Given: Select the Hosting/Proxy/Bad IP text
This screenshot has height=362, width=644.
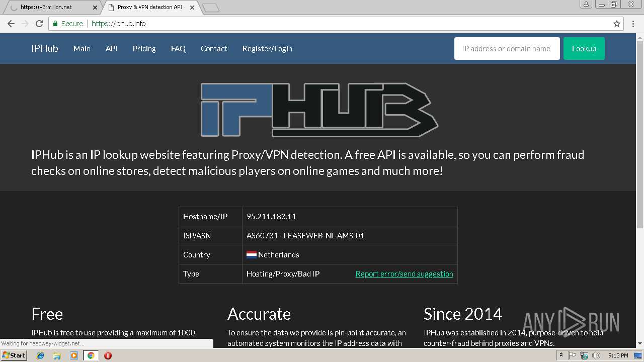Looking at the screenshot, I should point(283,274).
